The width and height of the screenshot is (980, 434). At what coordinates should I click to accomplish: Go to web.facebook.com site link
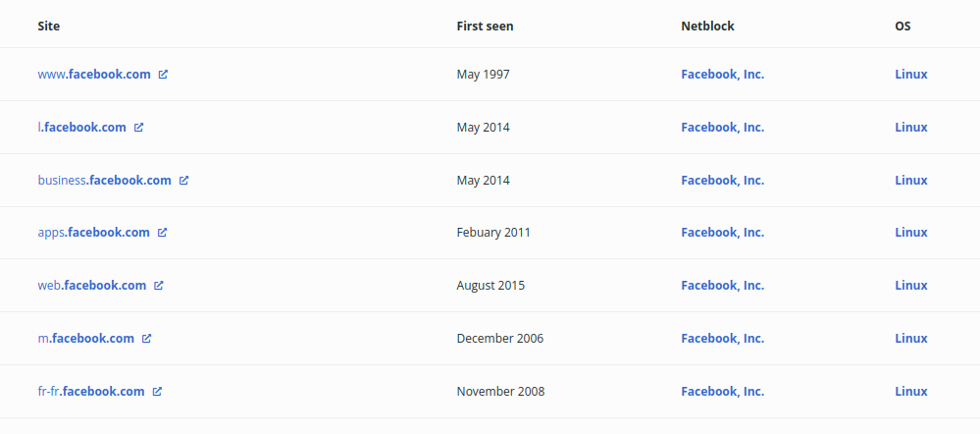coord(92,286)
